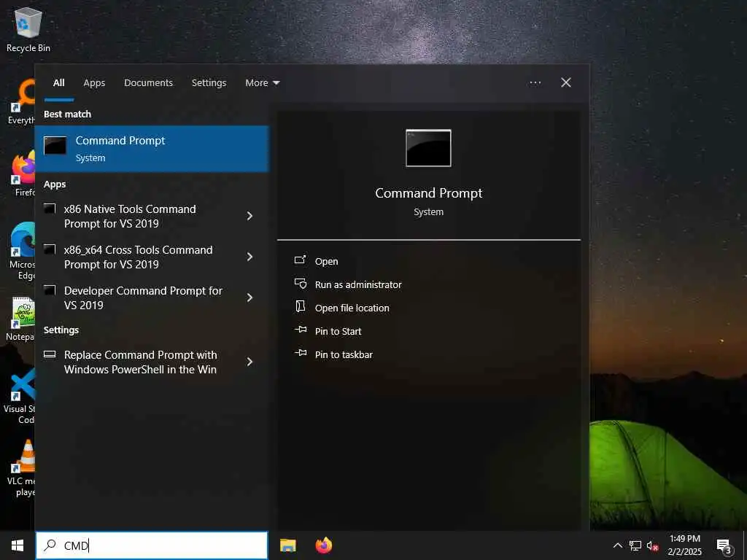Image resolution: width=747 pixels, height=560 pixels.
Task: Close the search results panel
Action: pyautogui.click(x=566, y=83)
